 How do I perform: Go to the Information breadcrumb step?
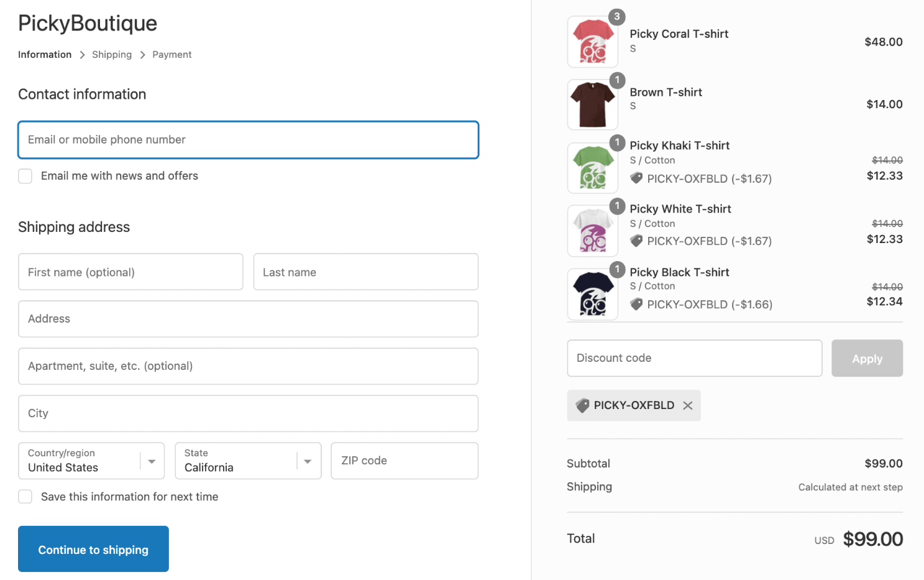click(x=44, y=55)
